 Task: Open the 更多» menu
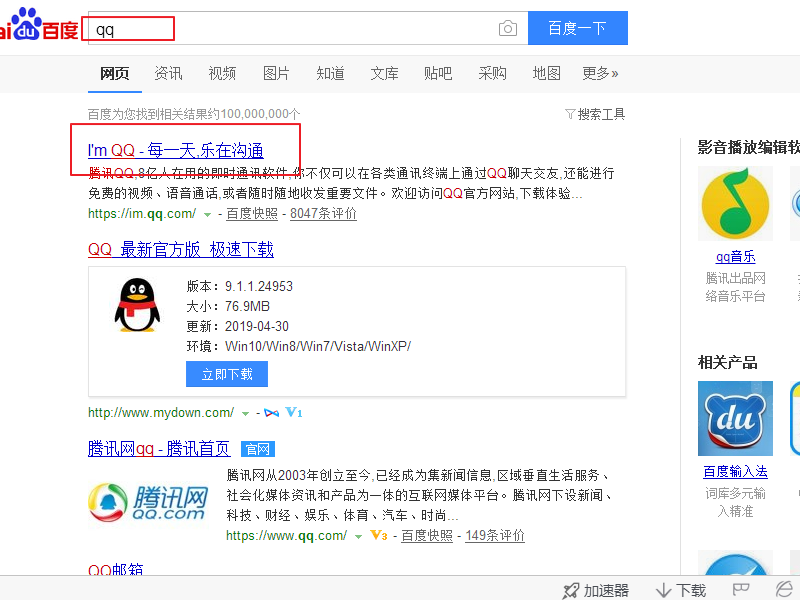601,73
